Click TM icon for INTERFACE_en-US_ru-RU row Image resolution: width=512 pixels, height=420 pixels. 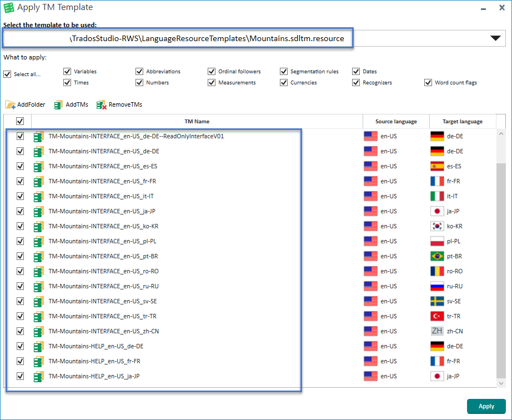pos(39,287)
